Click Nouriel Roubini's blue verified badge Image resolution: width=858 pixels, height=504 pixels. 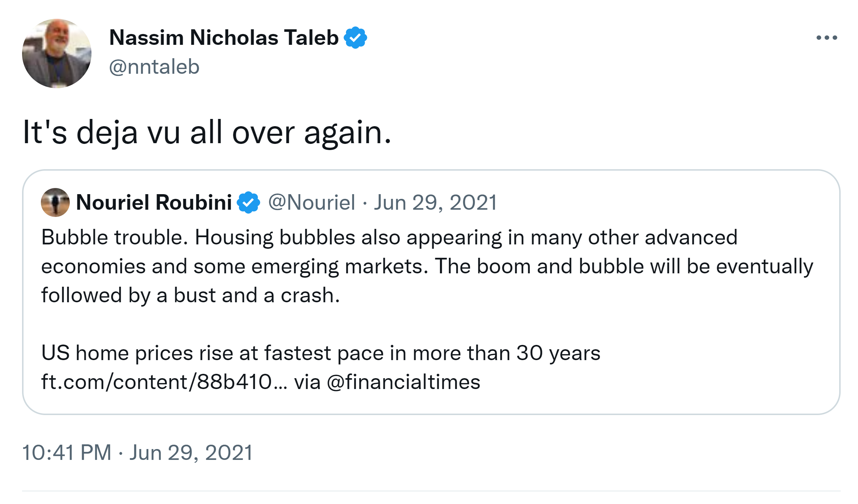click(248, 202)
